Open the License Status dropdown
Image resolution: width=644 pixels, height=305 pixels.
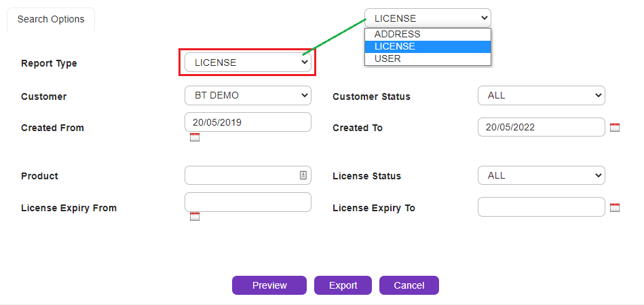tap(541, 175)
